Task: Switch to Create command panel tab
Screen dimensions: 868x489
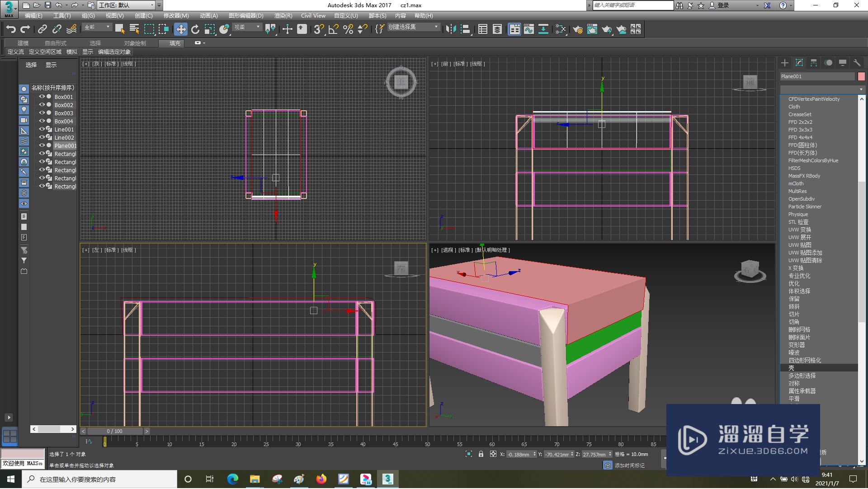Action: (785, 63)
